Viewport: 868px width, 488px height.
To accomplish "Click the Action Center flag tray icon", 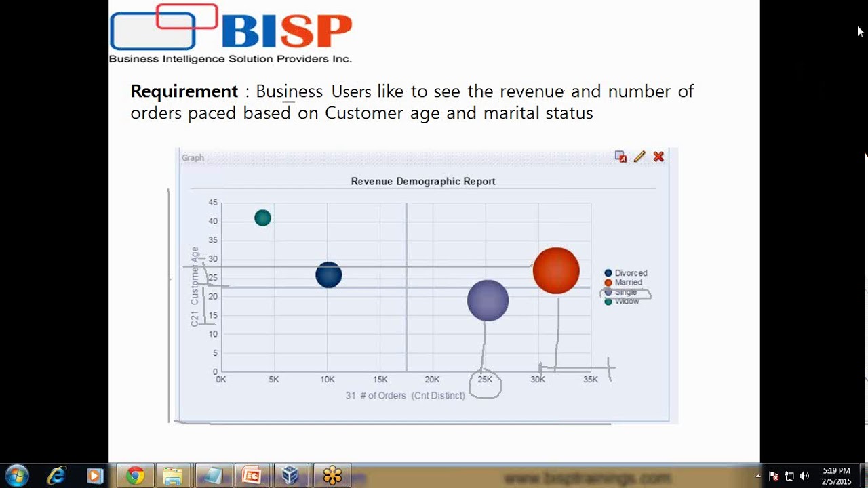I will [x=774, y=476].
